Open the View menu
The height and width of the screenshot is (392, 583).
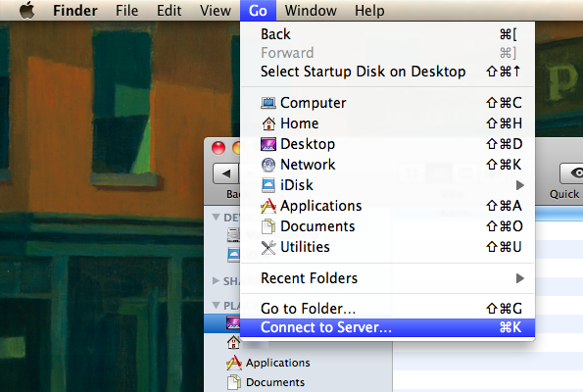click(x=216, y=11)
